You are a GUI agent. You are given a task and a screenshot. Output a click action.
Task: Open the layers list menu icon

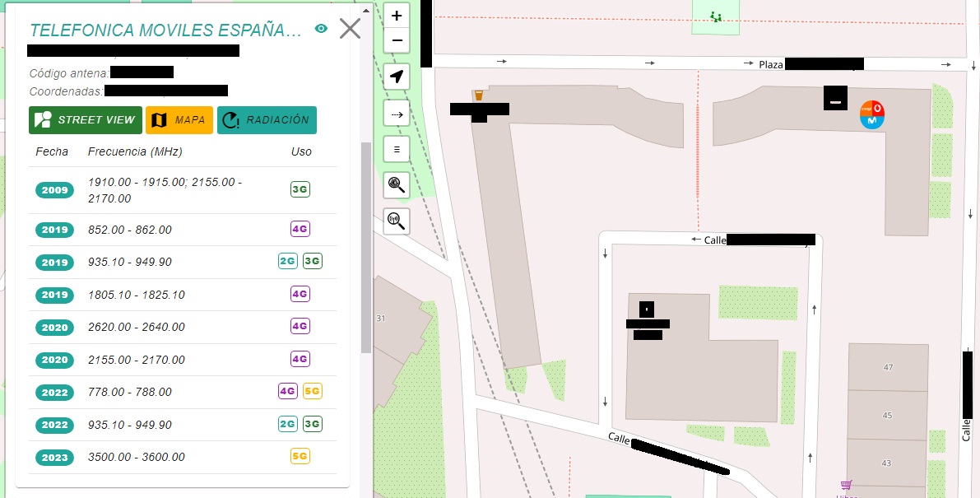tap(397, 149)
